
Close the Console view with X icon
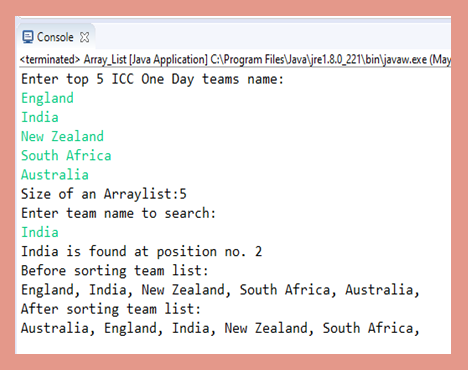coord(85,37)
